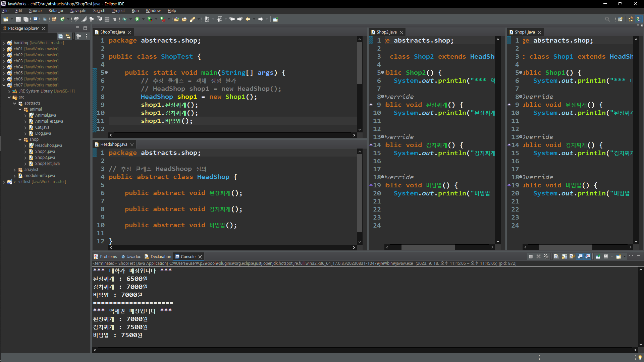Click toolbar Search magnifier icon
The width and height of the screenshot is (644, 362).
click(x=607, y=19)
